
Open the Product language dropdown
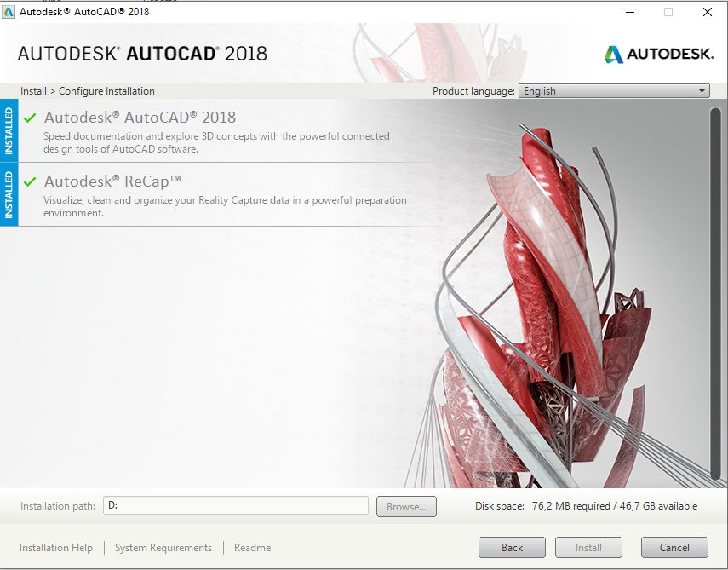coord(702,90)
